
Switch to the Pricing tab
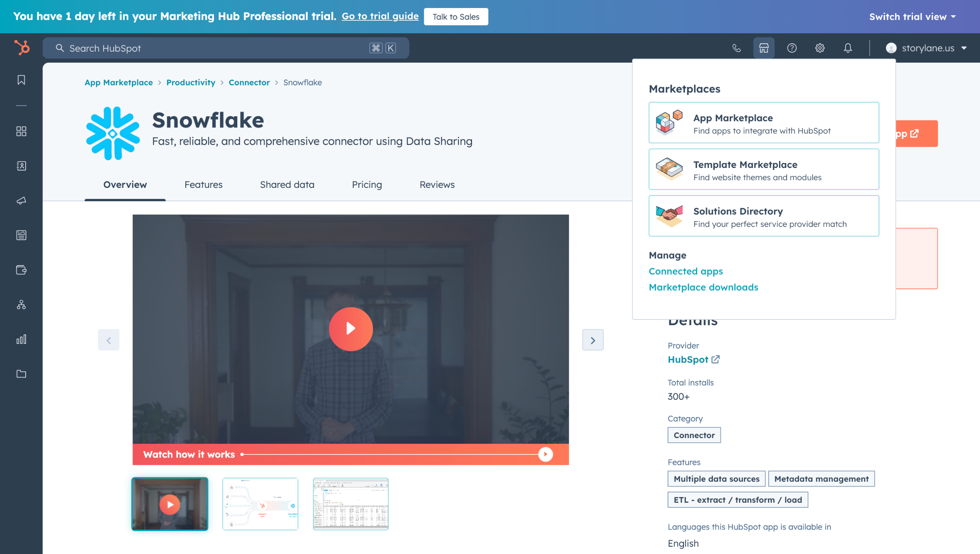[x=366, y=185]
